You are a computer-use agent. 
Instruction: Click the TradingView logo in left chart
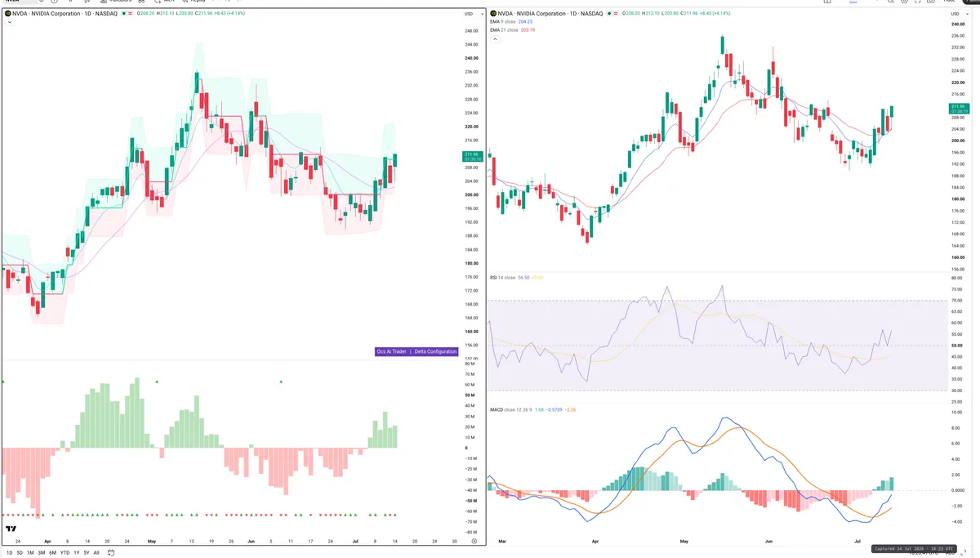11,530
